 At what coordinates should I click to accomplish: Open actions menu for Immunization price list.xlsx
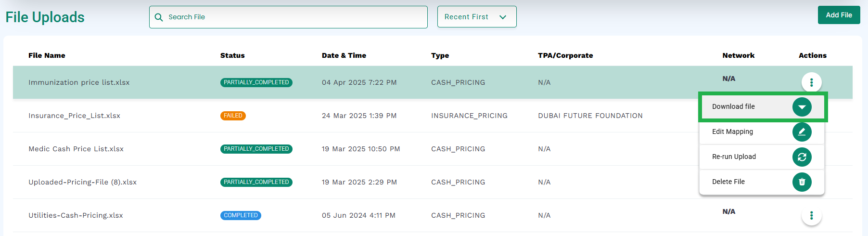[x=811, y=82]
